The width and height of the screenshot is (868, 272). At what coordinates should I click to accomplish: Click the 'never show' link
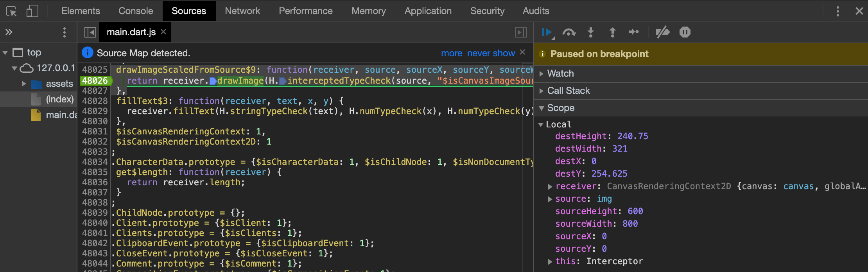point(491,53)
